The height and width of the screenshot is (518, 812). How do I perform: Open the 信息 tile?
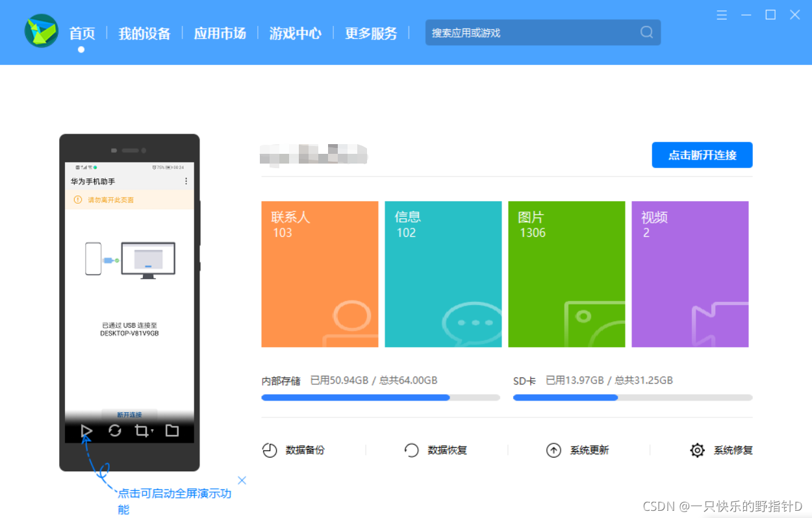pos(443,274)
